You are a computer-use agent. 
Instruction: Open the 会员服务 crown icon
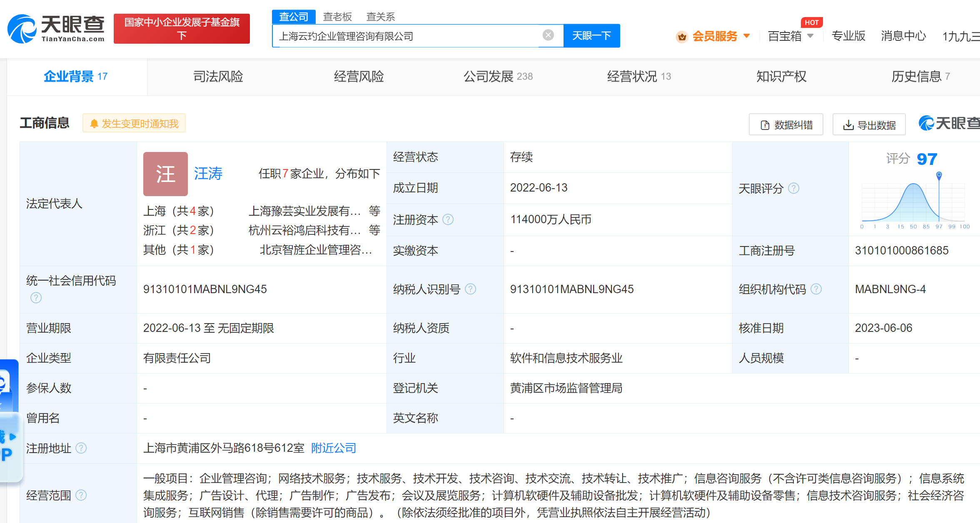point(682,37)
